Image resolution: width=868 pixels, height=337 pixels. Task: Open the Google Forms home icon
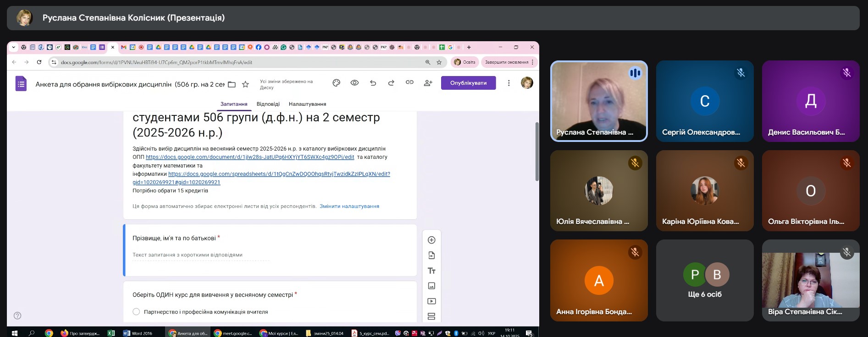coord(21,83)
